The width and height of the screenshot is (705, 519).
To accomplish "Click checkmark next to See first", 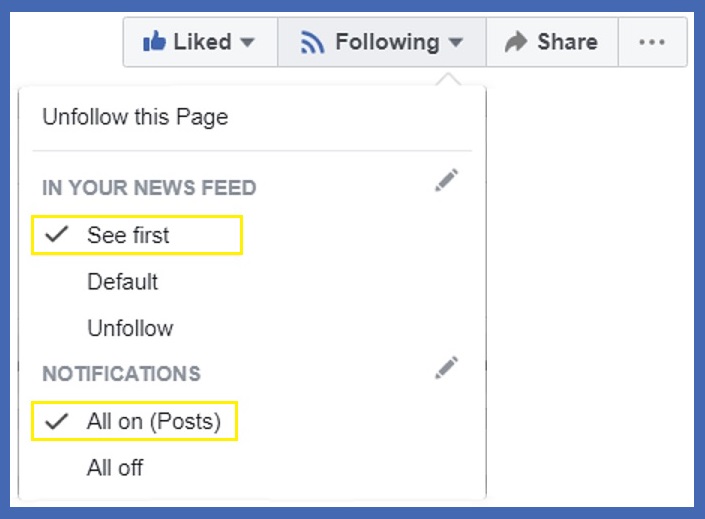I will click(x=58, y=235).
